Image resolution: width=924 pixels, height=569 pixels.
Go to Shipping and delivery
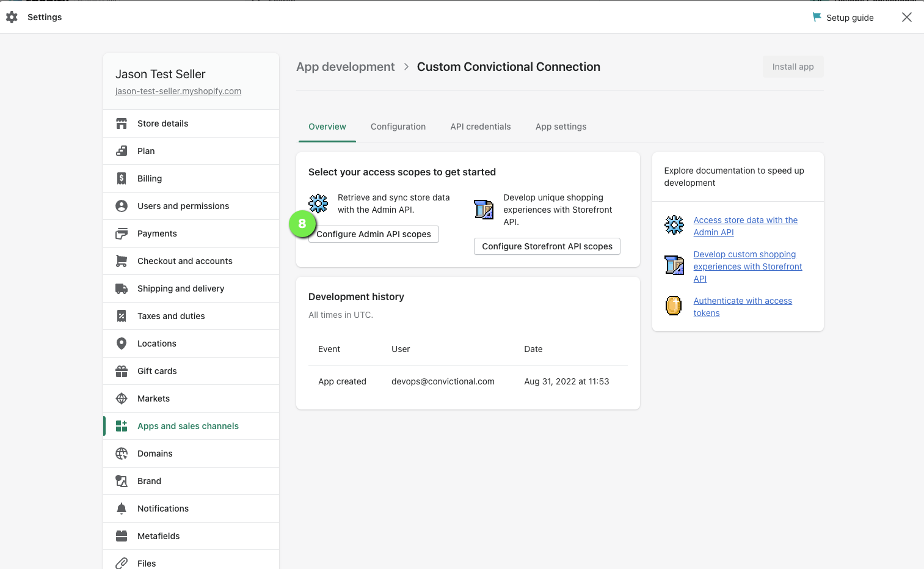(x=191, y=288)
